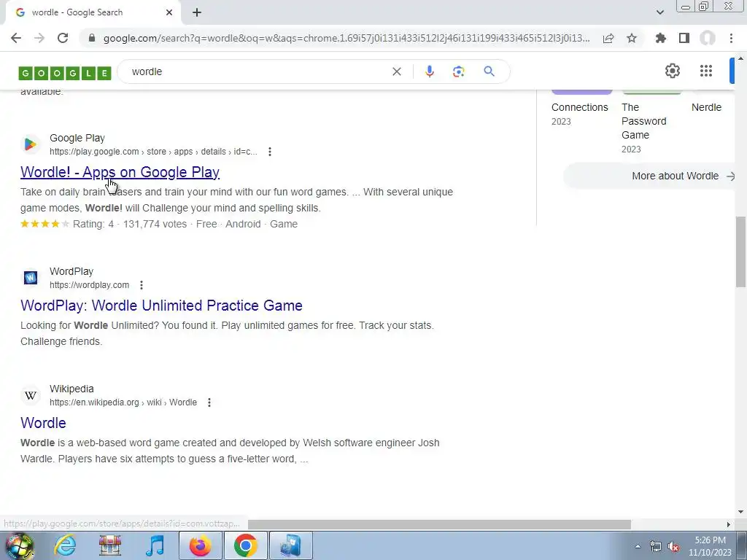Screen dimensions: 747x560
Task: Open more options for Google Play result
Action: [x=270, y=152]
